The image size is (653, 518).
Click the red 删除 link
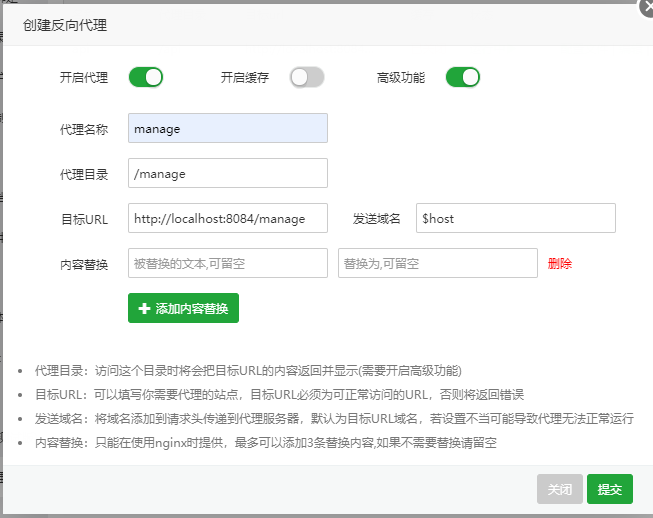click(560, 264)
